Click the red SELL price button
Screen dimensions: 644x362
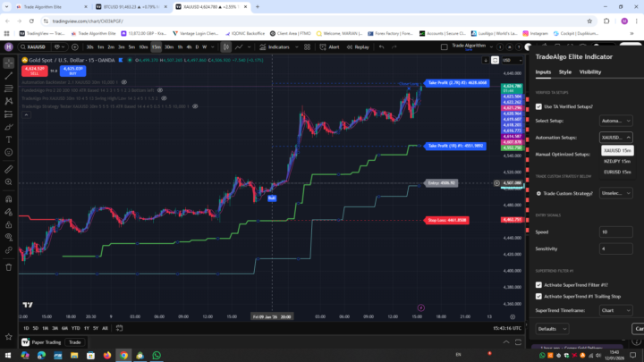click(x=35, y=71)
